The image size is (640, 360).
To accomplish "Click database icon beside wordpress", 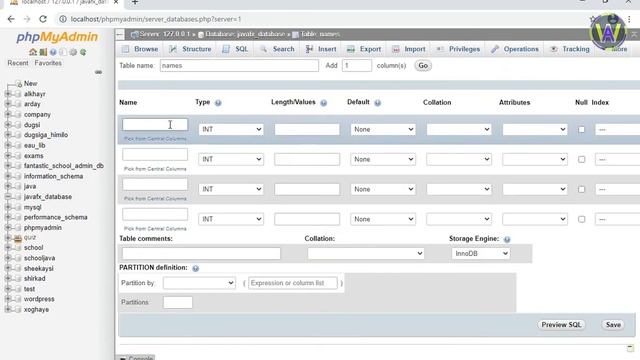I will pyautogui.click(x=18, y=299).
